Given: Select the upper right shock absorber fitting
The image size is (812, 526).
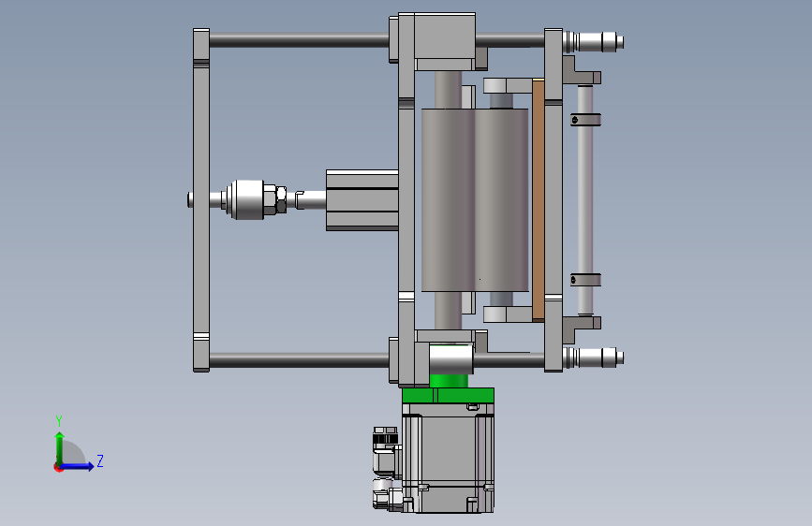Looking at the screenshot, I should tap(593, 41).
